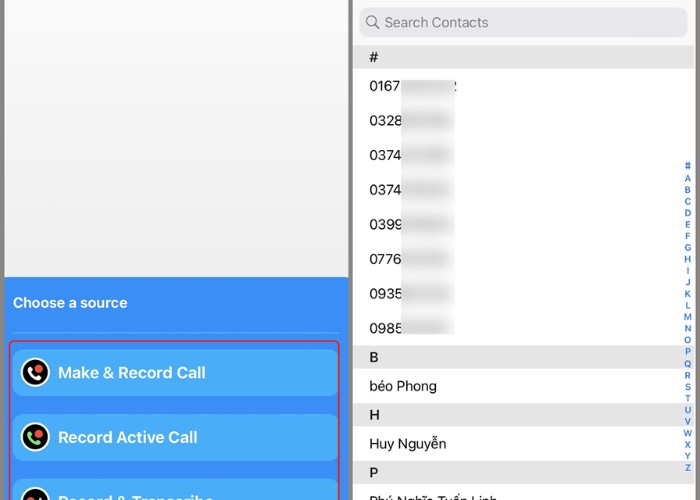Tap the Make & Record Call phone icon
The image size is (700, 500).
coord(36,373)
